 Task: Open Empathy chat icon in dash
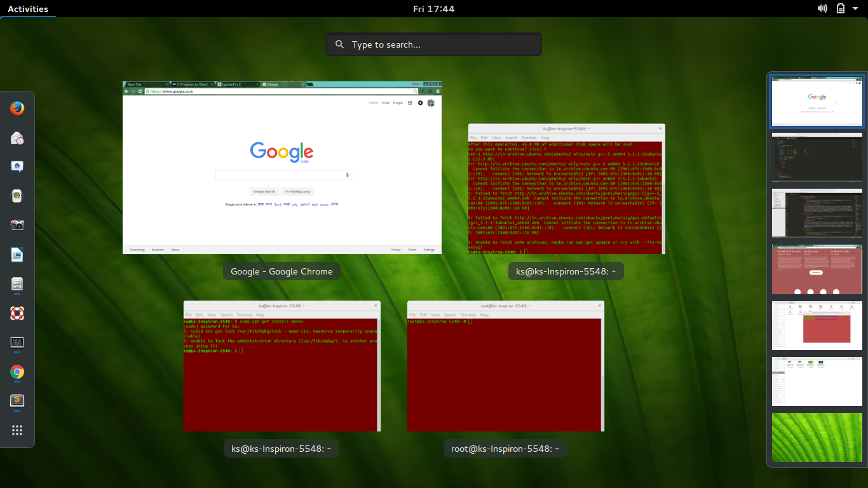17,166
